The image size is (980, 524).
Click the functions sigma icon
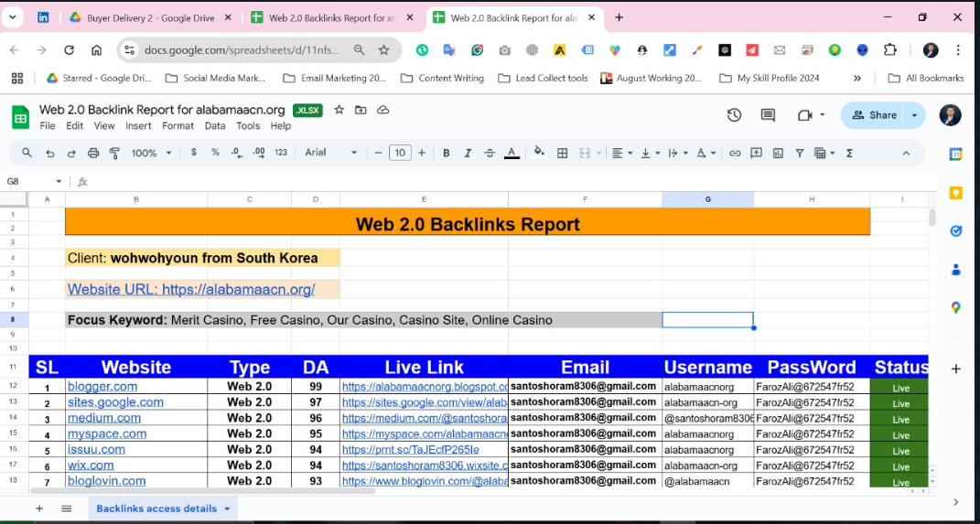click(x=849, y=153)
